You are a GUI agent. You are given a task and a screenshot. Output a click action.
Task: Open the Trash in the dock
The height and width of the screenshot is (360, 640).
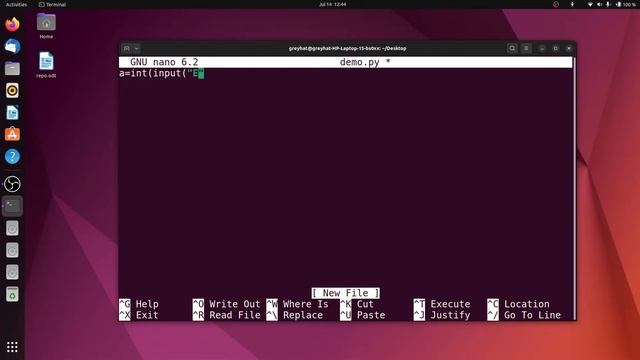point(12,294)
